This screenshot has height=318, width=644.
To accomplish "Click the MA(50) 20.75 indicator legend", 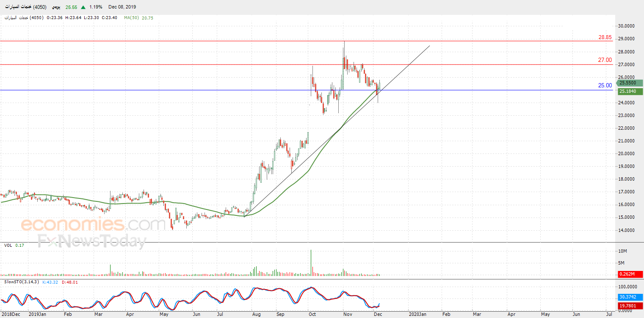I will click(x=139, y=18).
